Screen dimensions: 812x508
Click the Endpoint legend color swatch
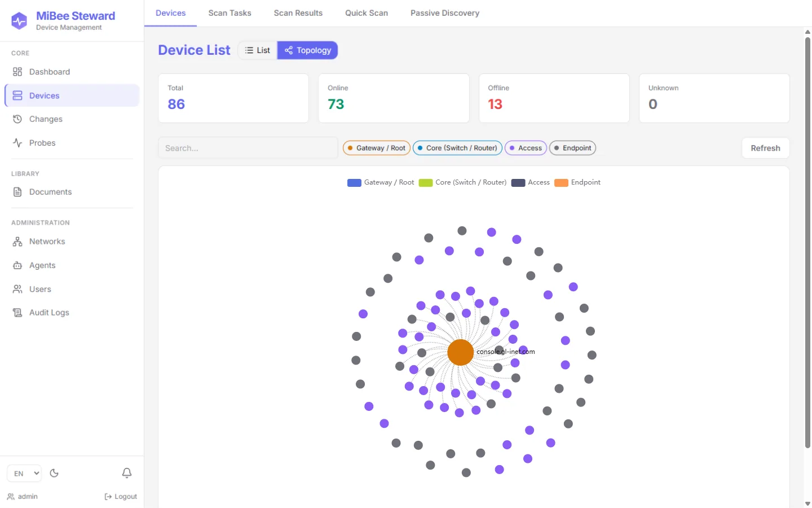tap(561, 182)
